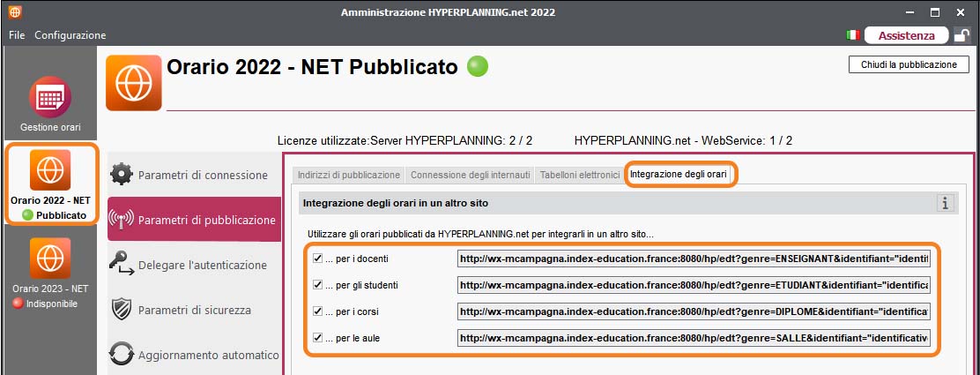
Task: Click the 'Indisponibile' status text
Action: pyautogui.click(x=52, y=304)
